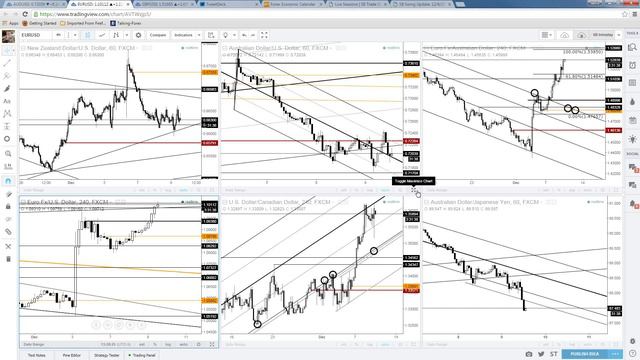Open the Pine Editor tab
The width and height of the screenshot is (640, 360).
(71, 355)
